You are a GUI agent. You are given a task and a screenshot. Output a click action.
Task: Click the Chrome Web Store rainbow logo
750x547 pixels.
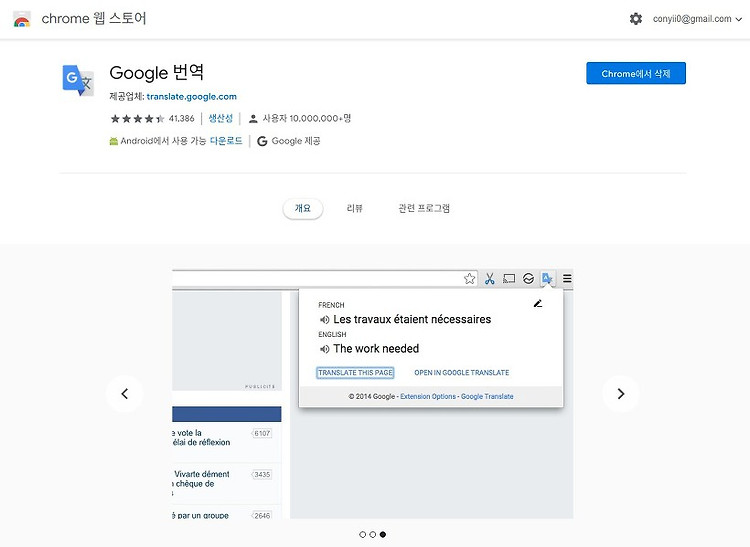point(22,19)
